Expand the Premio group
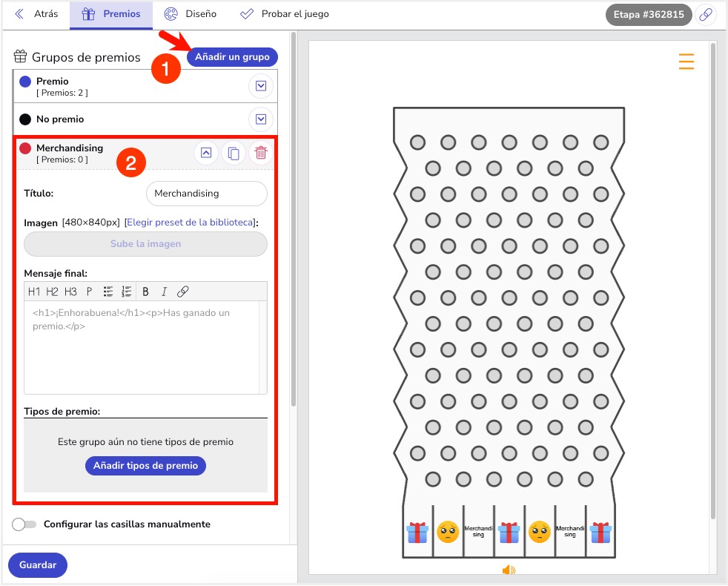 pos(260,87)
